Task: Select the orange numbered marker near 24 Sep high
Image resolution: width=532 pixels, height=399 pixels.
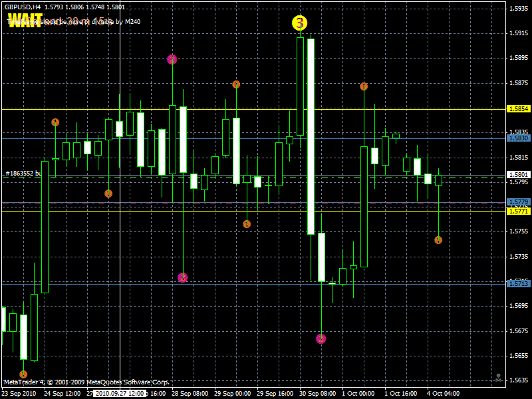Action: tap(56, 122)
